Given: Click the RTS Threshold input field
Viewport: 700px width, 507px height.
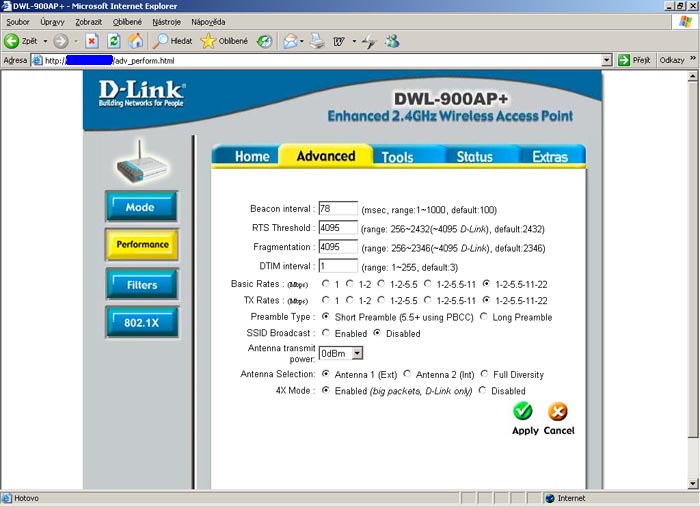Looking at the screenshot, I should click(338, 228).
